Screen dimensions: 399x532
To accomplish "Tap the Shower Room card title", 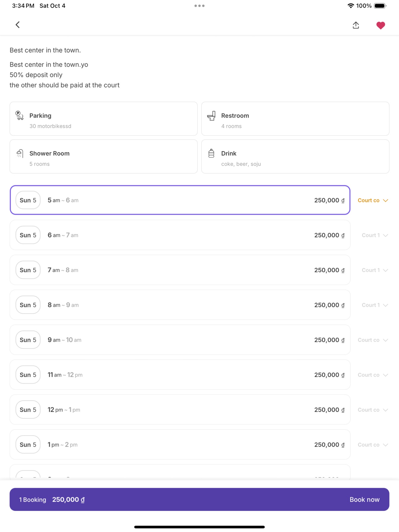I will pyautogui.click(x=49, y=153).
